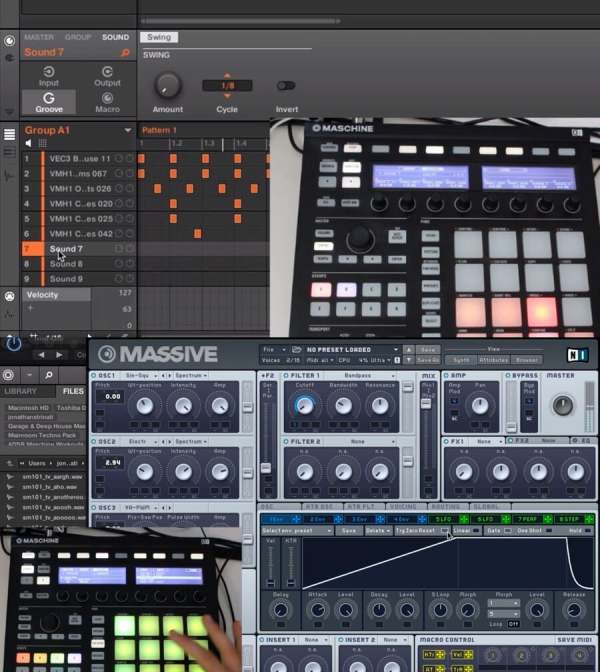Tick the One Shot checkbox
This screenshot has width=600, height=672.
click(549, 531)
